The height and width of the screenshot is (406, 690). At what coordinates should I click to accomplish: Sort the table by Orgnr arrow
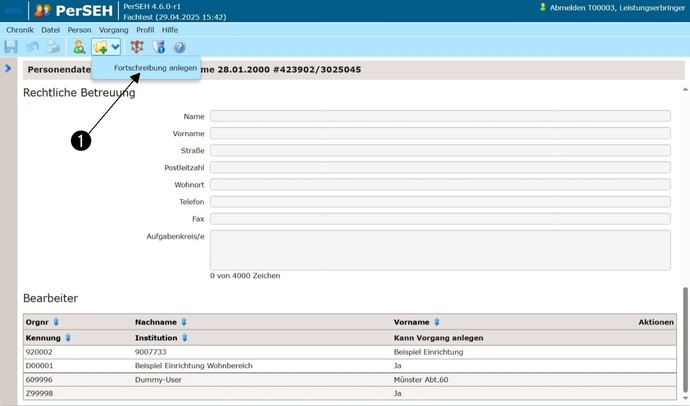tap(56, 322)
